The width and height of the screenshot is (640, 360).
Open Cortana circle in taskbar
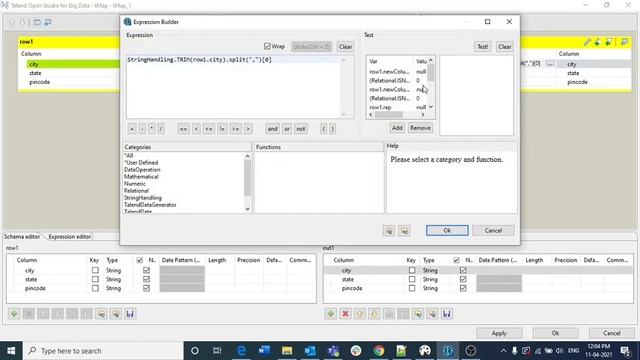(195, 351)
